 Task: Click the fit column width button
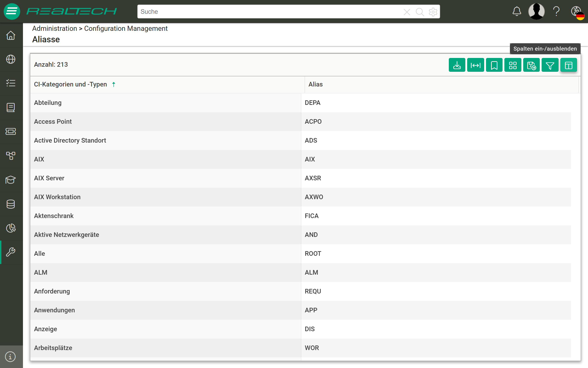475,65
